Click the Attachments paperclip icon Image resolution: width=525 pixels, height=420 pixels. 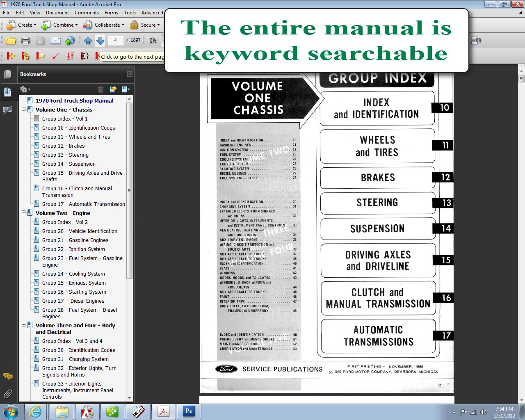point(7,393)
